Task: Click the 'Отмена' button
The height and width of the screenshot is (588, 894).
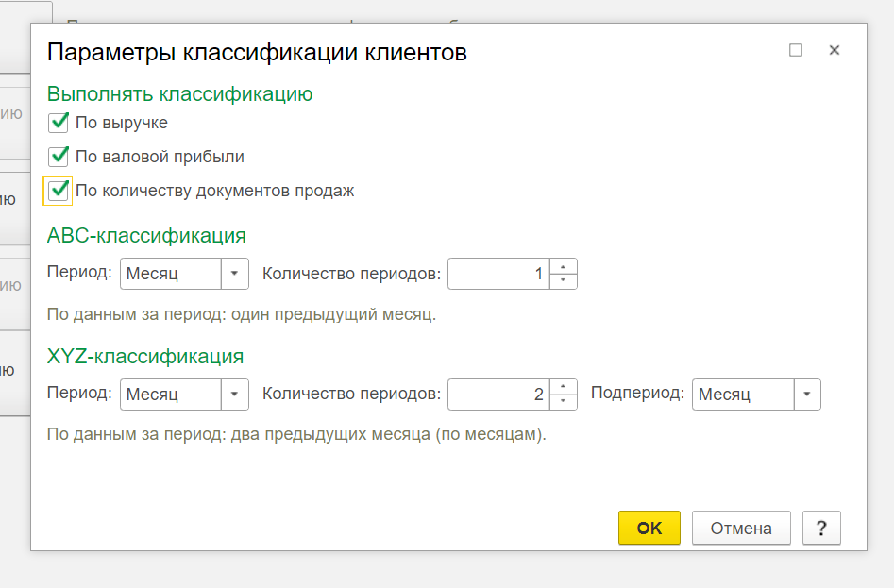Action: click(741, 529)
